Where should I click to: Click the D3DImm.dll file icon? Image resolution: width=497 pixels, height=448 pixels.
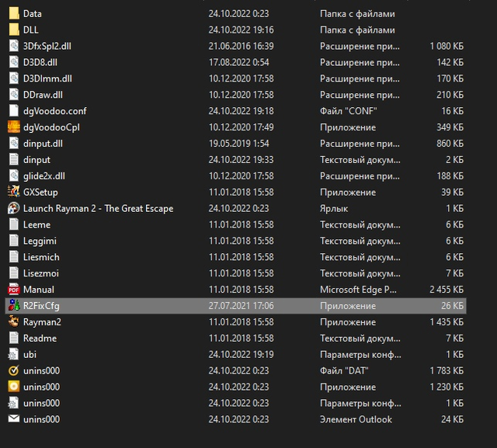click(14, 78)
